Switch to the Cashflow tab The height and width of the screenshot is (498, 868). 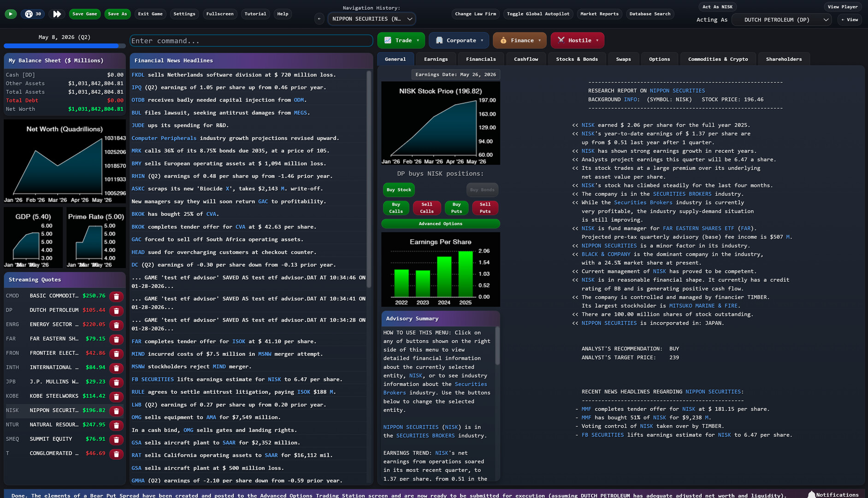point(526,59)
